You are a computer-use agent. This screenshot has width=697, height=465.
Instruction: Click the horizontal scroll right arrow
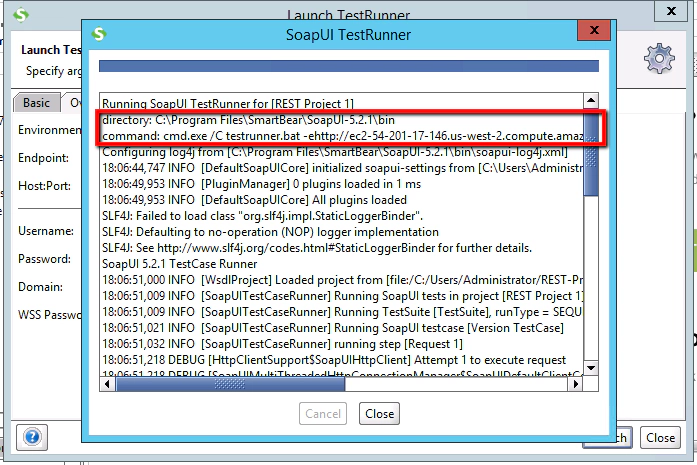click(576, 384)
